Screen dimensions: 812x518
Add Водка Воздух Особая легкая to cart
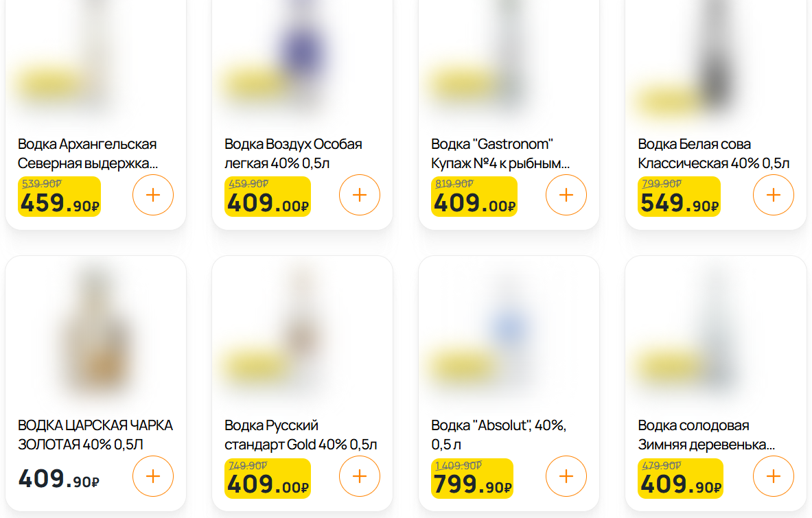[x=360, y=195]
